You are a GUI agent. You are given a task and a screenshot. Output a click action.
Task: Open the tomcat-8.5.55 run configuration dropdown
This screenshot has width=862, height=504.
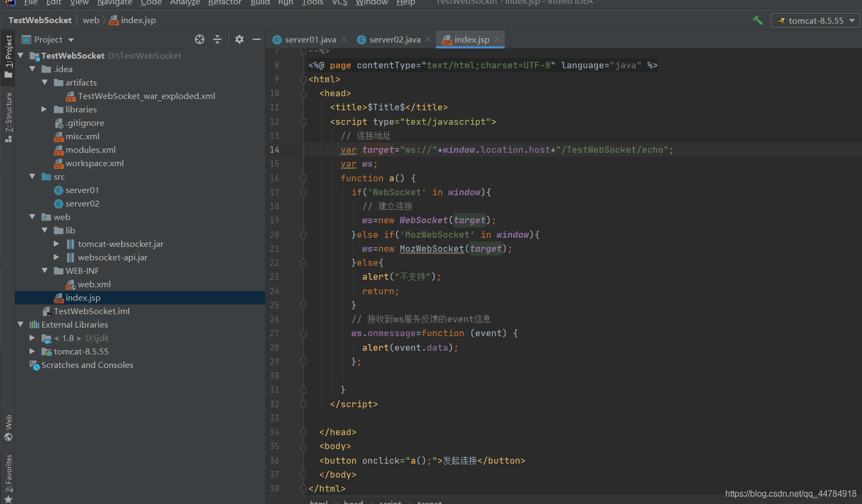click(x=816, y=20)
